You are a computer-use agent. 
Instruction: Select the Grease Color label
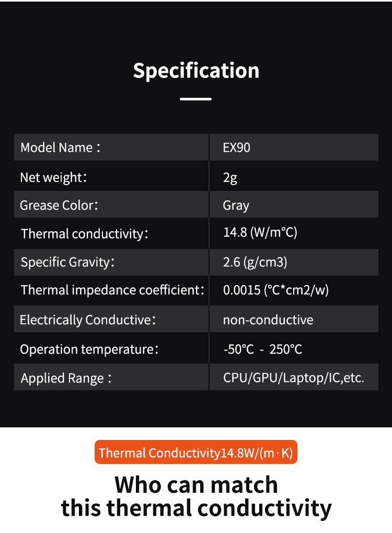[x=59, y=206]
